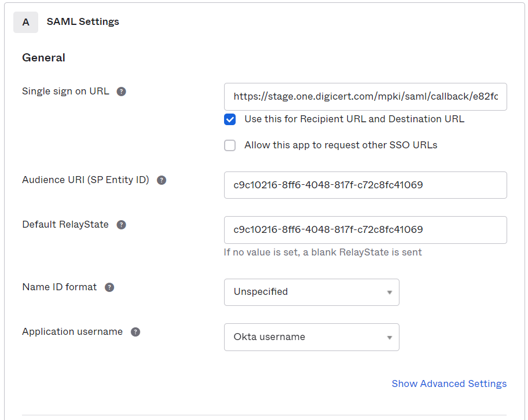The height and width of the screenshot is (420, 528).
Task: Focus the Single sign on URL field
Action: 365,97
